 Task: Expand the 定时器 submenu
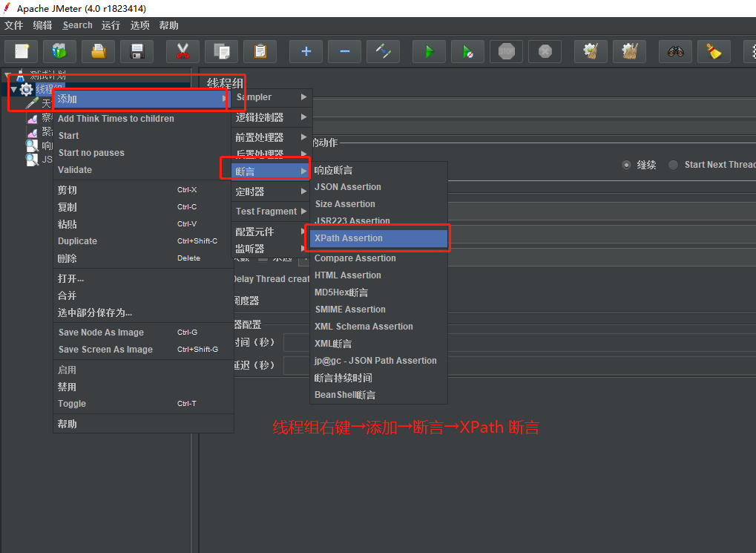tap(272, 192)
